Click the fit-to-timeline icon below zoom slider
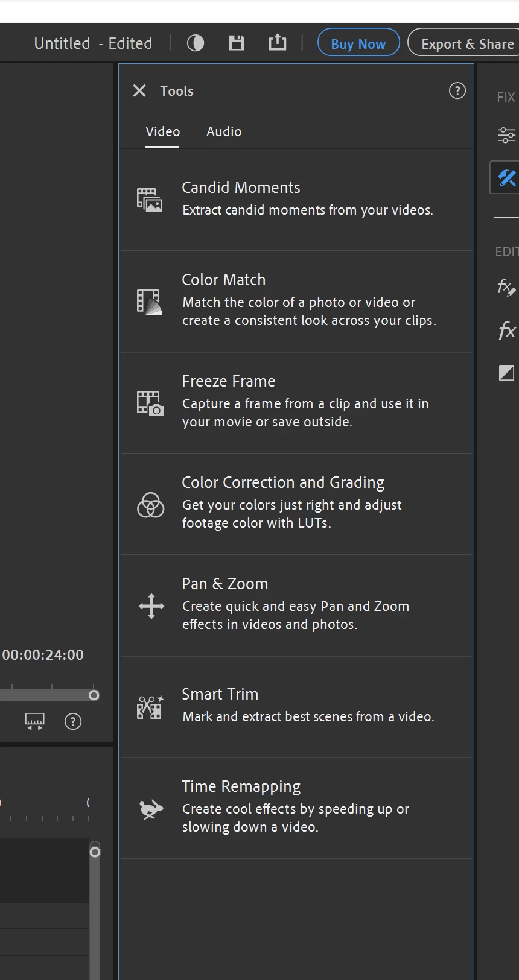The height and width of the screenshot is (980, 519). [x=34, y=721]
